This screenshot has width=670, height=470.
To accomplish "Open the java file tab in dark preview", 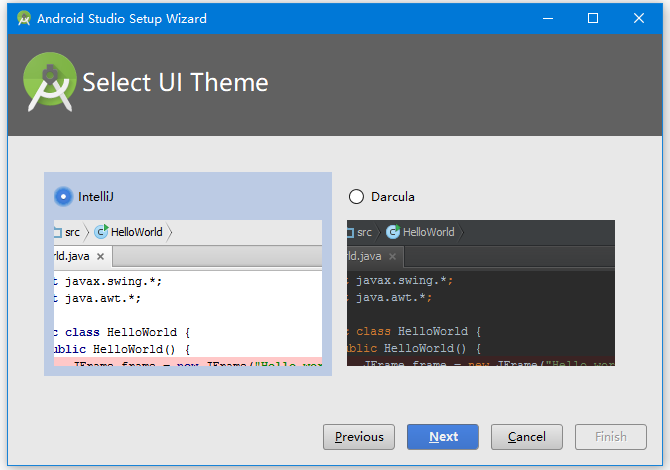I will click(x=364, y=257).
